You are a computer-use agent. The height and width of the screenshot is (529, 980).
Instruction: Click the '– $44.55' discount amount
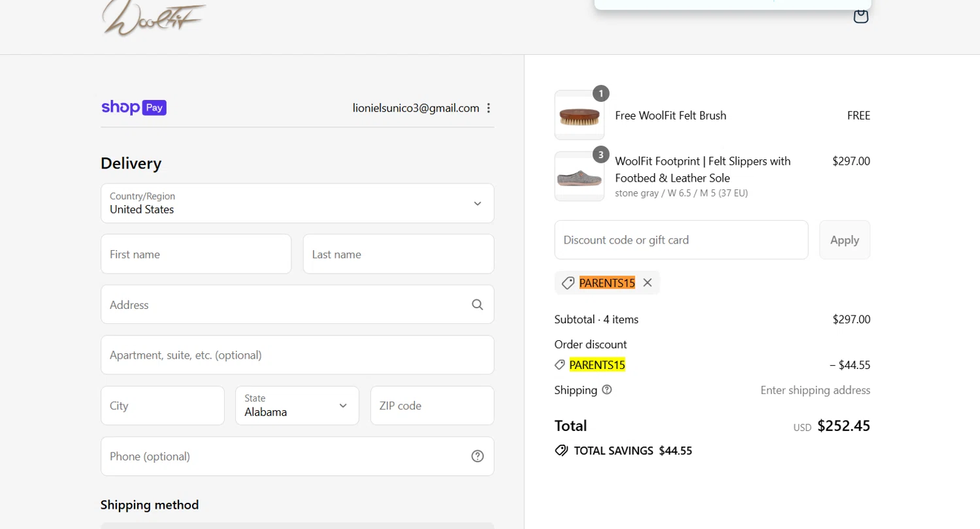[x=850, y=365]
